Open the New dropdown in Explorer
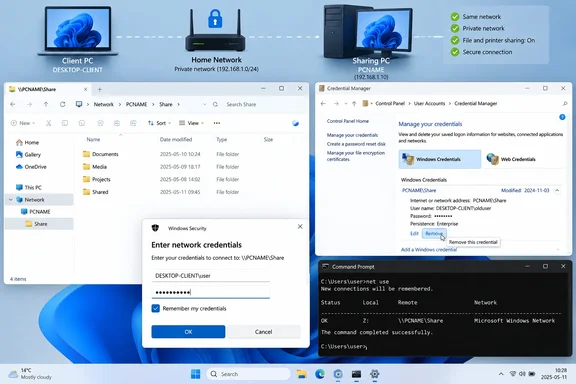Viewport: 576px width, 384px height. [x=23, y=123]
